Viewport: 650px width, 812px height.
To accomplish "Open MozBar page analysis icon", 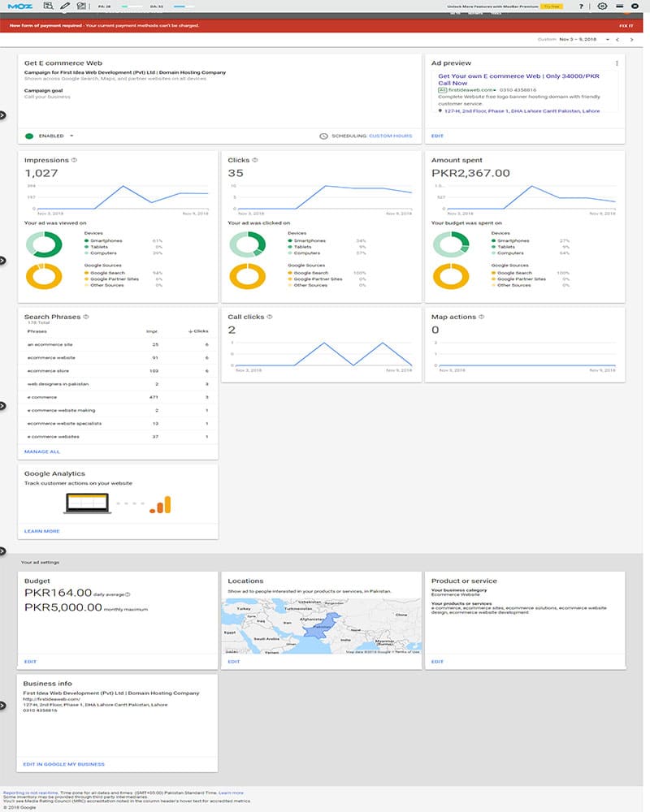I will coord(48,6).
